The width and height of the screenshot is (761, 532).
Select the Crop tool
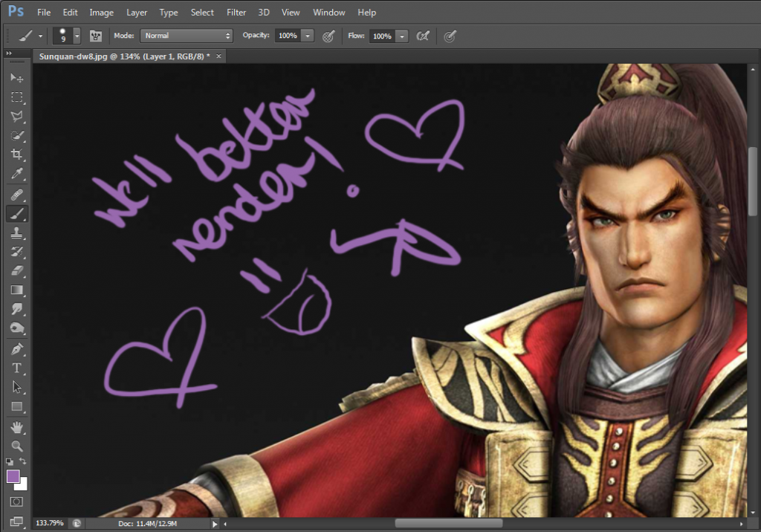(16, 155)
